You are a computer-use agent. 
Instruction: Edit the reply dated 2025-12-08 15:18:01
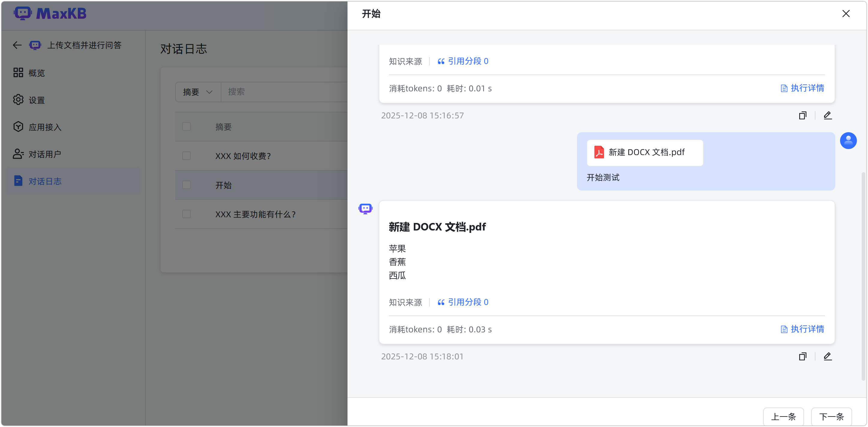point(827,357)
